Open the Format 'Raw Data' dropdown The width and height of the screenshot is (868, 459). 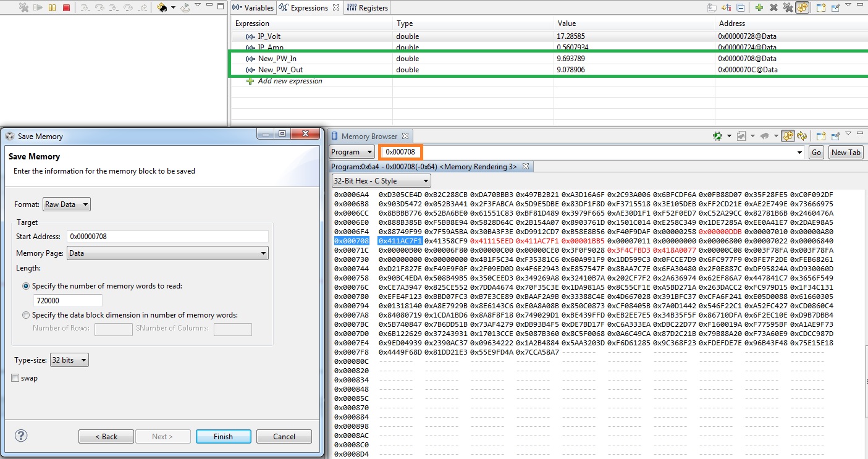(x=67, y=204)
